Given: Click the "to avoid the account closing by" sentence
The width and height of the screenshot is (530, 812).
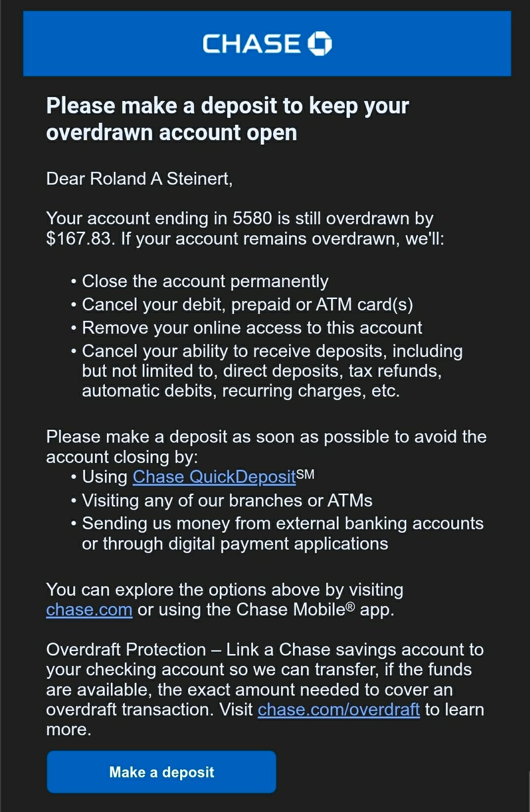Looking at the screenshot, I should tap(266, 447).
